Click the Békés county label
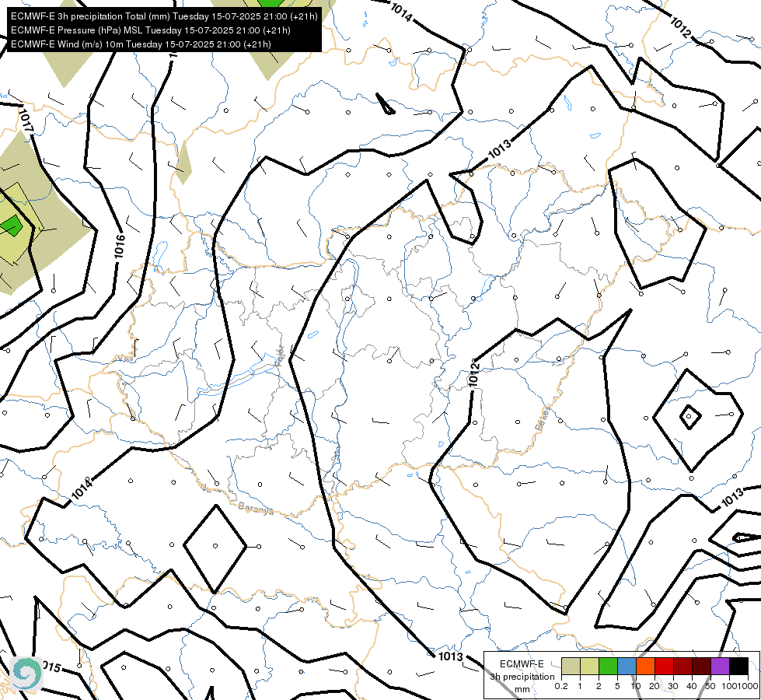Viewport: 761px width, 700px height. click(543, 418)
